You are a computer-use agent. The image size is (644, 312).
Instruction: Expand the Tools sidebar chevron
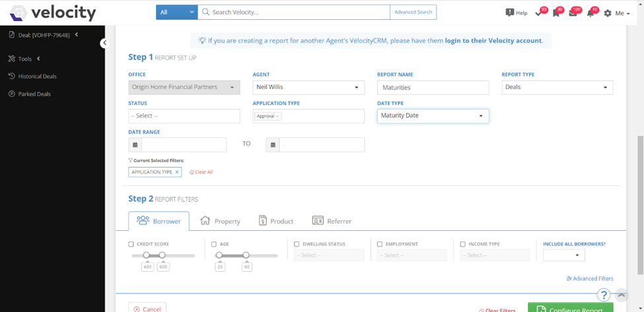click(x=38, y=59)
